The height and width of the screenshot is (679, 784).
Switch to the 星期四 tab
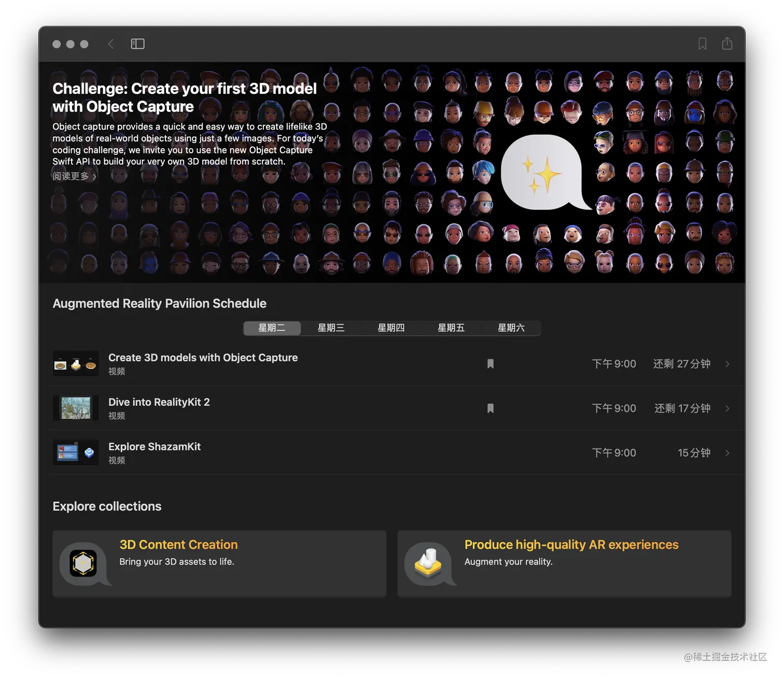pos(391,328)
